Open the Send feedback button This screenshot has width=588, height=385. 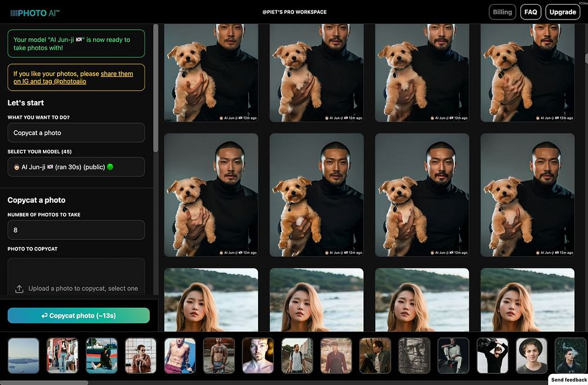(x=569, y=380)
